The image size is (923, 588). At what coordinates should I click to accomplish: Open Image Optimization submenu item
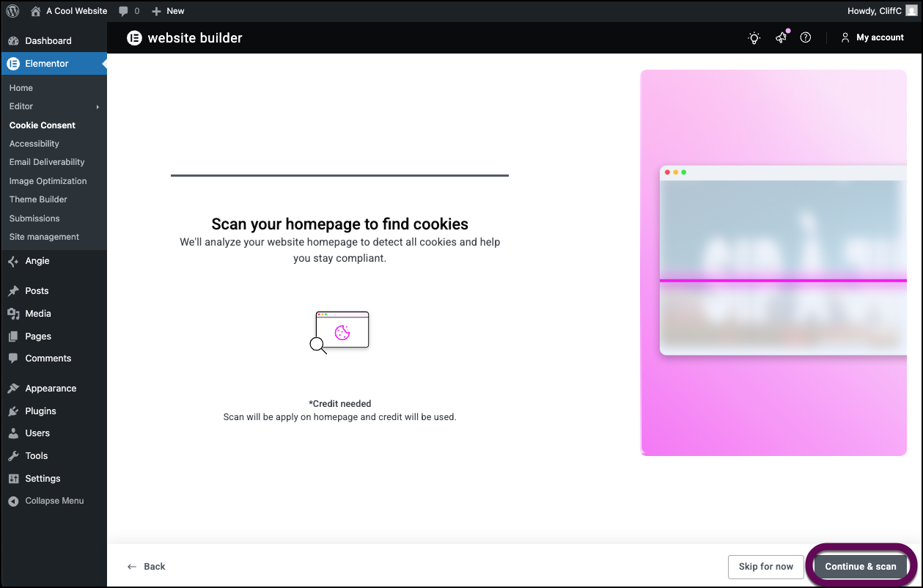48,181
